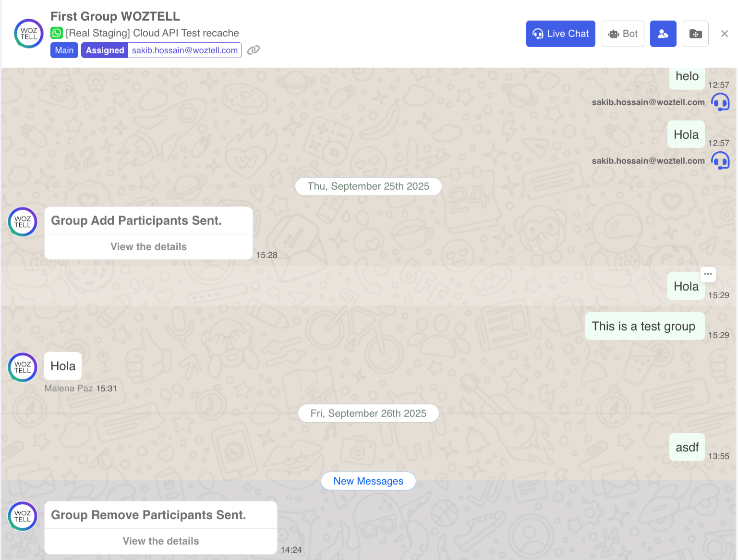Click the avatar beside Group Remove Participants Sent
The width and height of the screenshot is (738, 560).
pyautogui.click(x=23, y=516)
